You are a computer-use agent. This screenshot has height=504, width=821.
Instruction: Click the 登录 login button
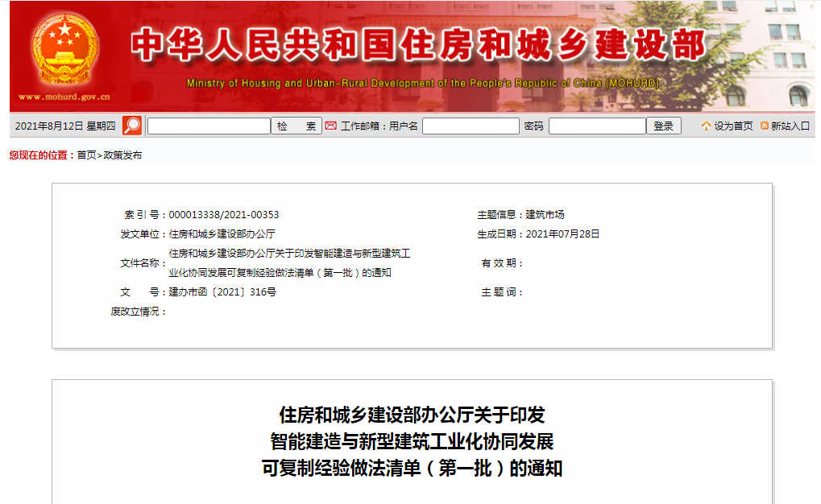[663, 126]
